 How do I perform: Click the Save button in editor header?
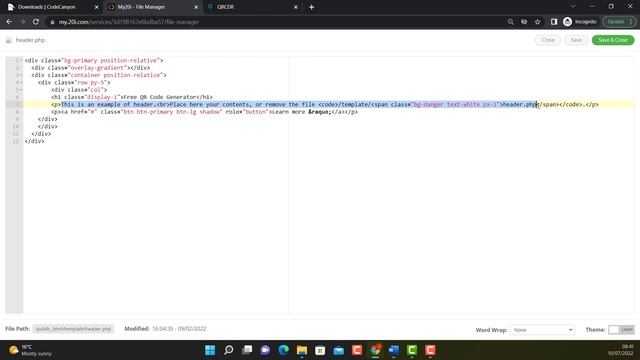[576, 40]
